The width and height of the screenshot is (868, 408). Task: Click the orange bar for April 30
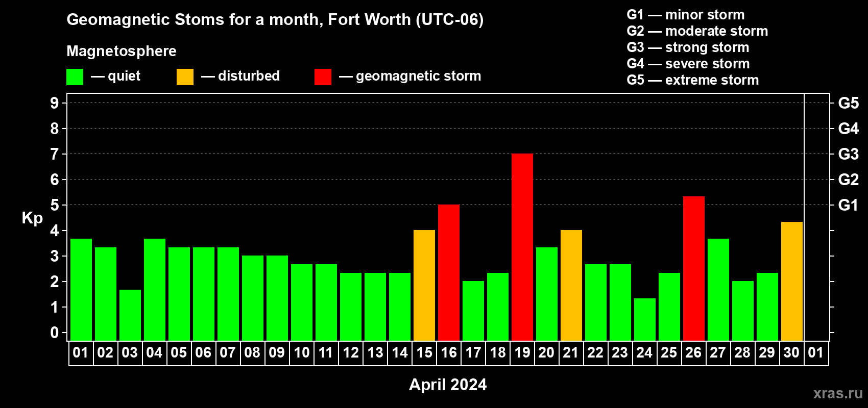pyautogui.click(x=792, y=282)
